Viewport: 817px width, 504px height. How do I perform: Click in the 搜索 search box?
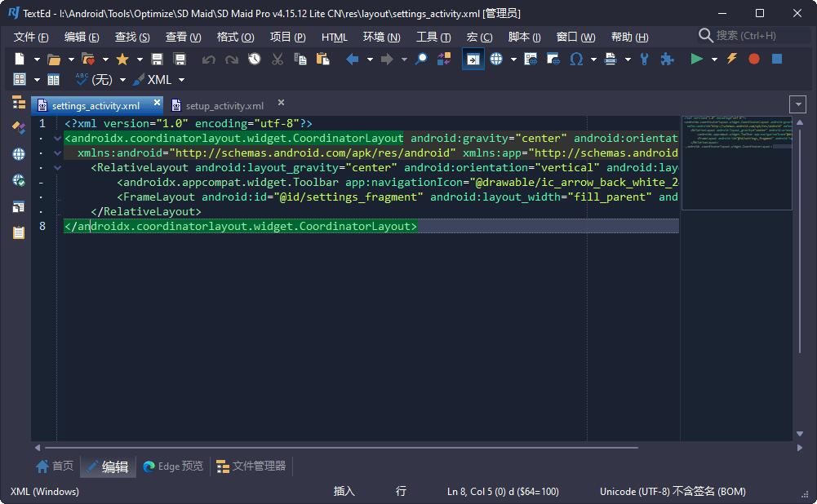point(751,36)
